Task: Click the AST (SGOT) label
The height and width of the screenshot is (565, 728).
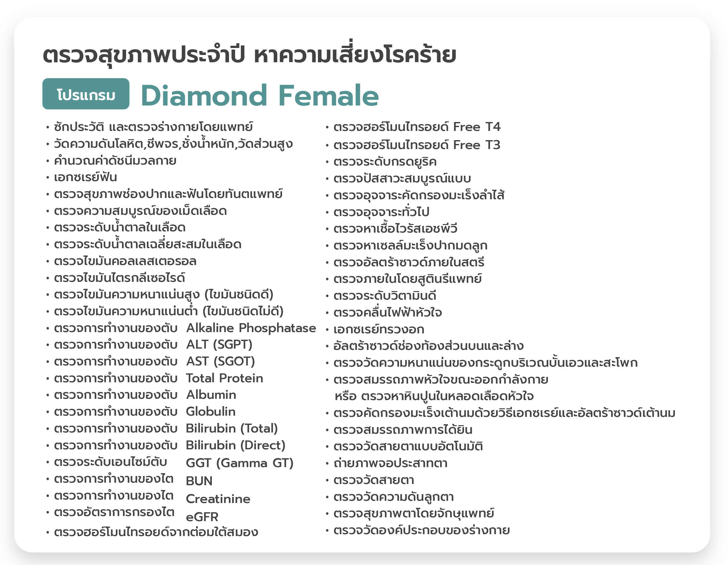Action: [220, 361]
